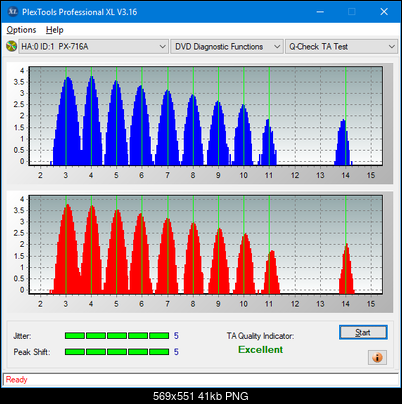Click the Jitter score value 5
The image size is (402, 404).
coord(176,336)
